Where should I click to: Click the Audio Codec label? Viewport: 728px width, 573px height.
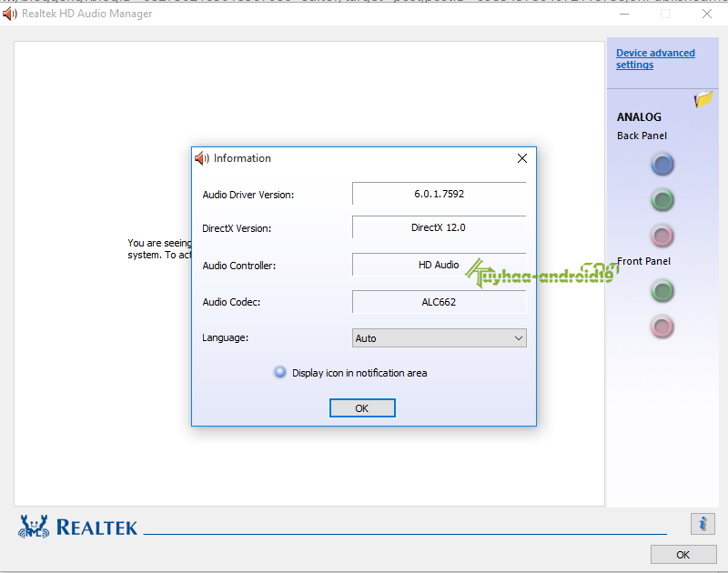pos(231,302)
